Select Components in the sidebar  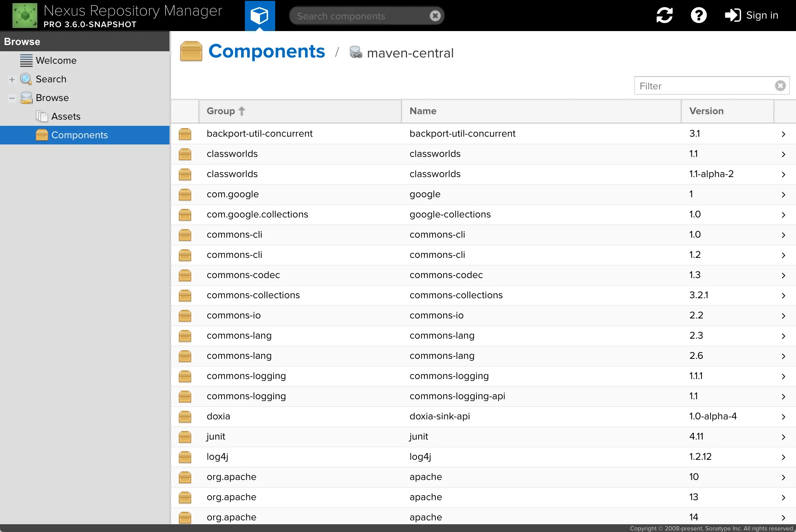click(x=85, y=135)
